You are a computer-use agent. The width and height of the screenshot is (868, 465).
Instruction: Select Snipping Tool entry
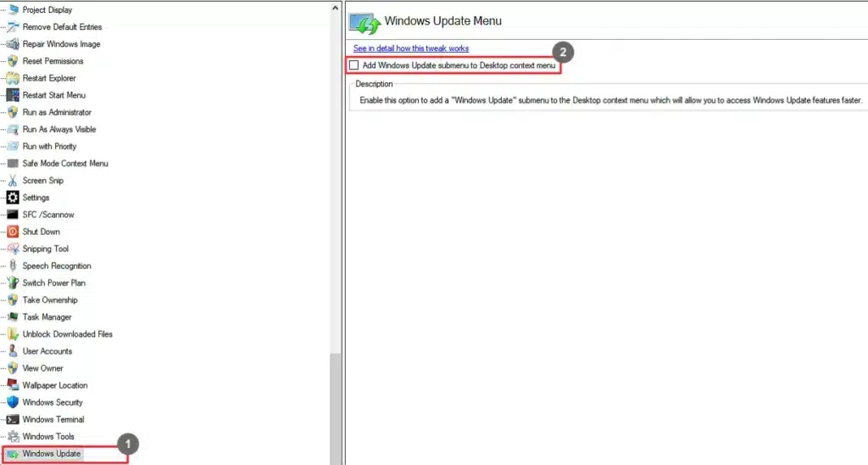point(46,249)
